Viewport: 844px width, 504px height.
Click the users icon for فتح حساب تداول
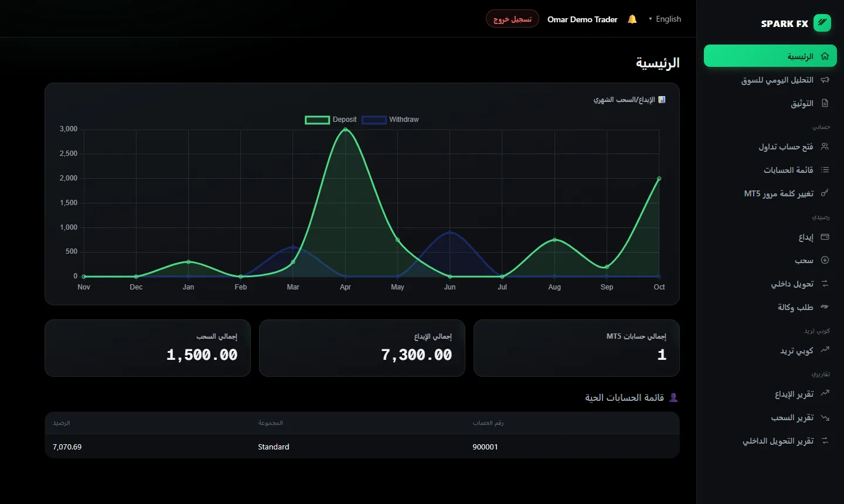[825, 147]
